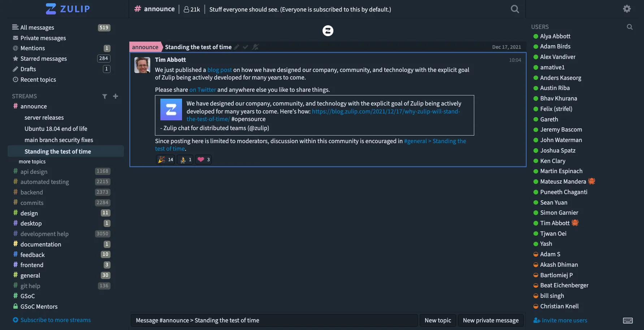644x330 pixels.
Task: Open the design stream
Action: coord(29,213)
